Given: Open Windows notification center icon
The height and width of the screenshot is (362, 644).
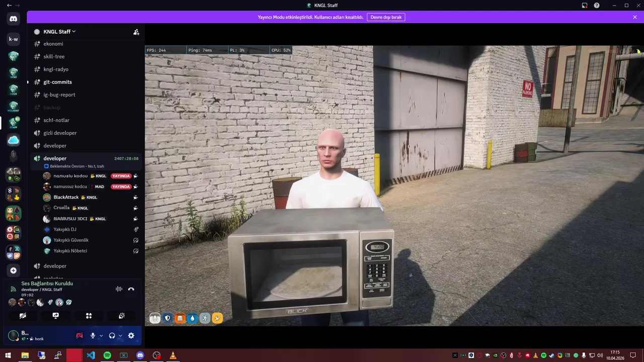Looking at the screenshot, I should click(633, 355).
